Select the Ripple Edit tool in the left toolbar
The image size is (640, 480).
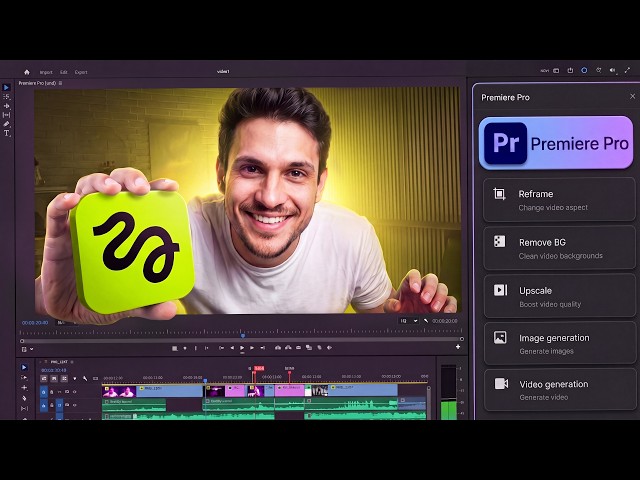pyautogui.click(x=6, y=106)
